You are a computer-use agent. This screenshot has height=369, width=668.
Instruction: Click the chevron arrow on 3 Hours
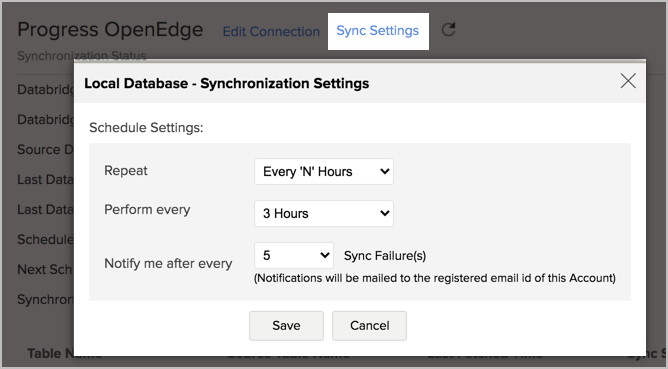(384, 213)
